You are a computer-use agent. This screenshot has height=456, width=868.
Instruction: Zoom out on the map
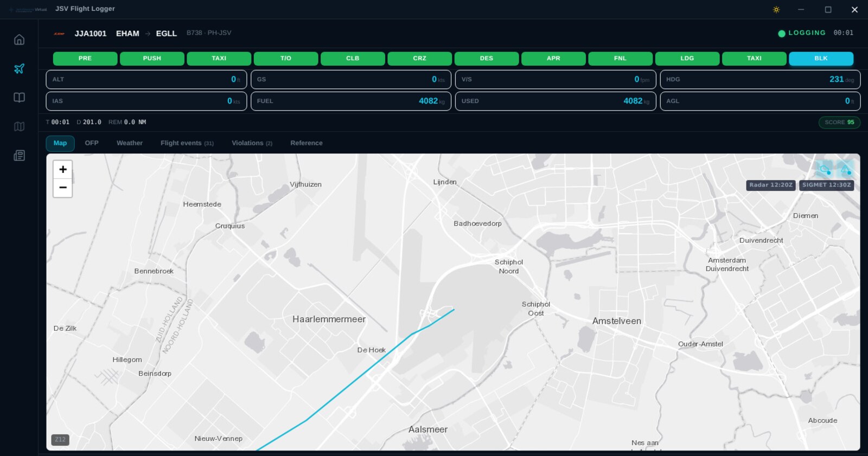[63, 188]
